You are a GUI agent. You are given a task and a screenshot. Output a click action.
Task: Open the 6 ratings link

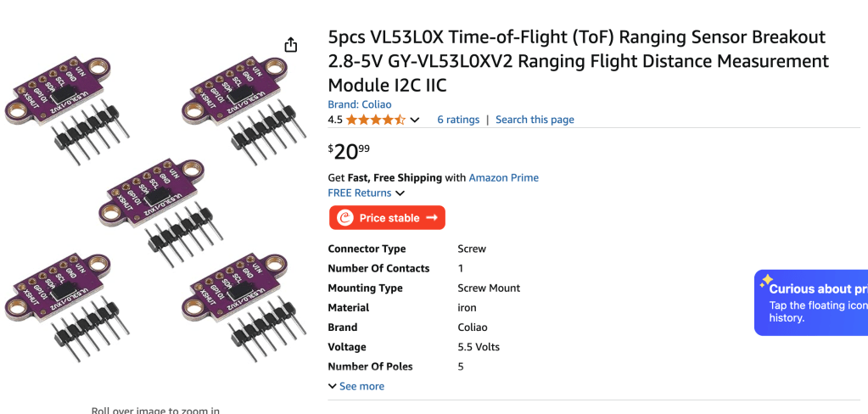pos(458,120)
